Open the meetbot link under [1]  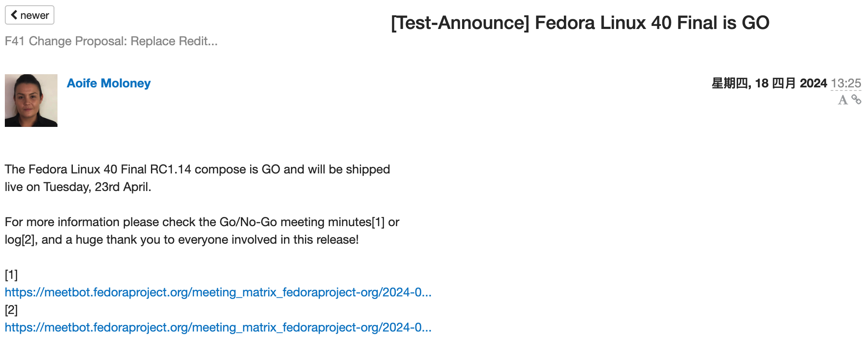coord(218,292)
